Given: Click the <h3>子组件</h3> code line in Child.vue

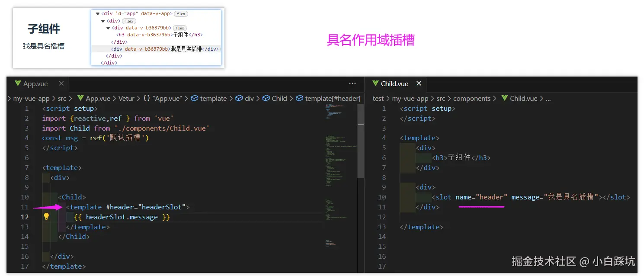Looking at the screenshot, I should pyautogui.click(x=461, y=157).
